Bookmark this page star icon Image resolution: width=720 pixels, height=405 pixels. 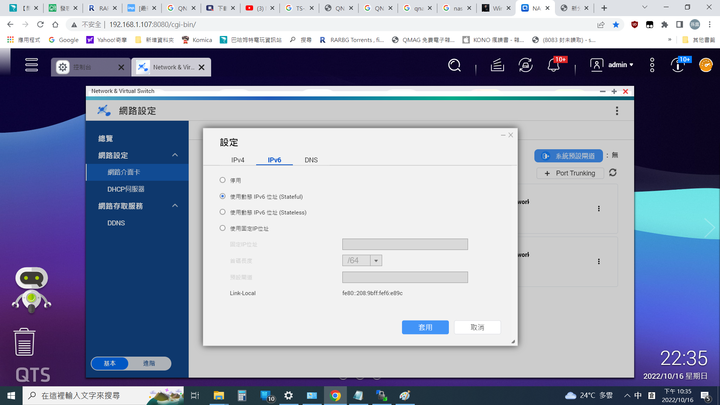[616, 24]
